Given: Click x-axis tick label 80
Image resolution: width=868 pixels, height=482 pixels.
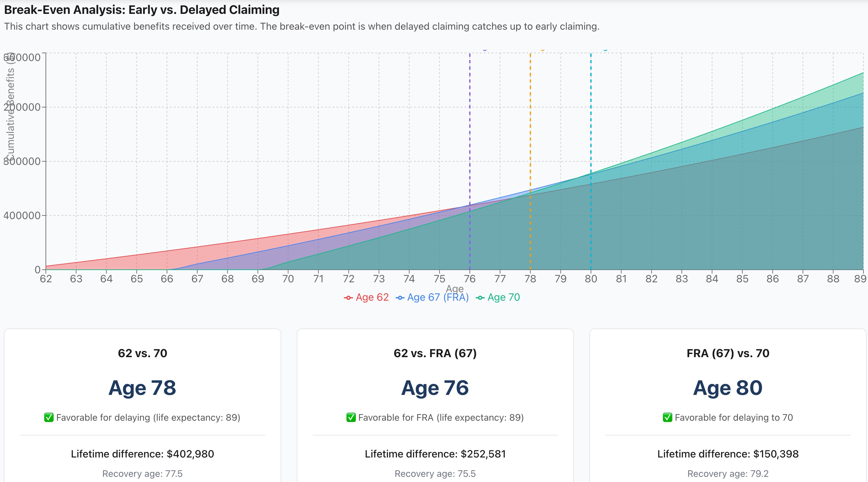Looking at the screenshot, I should pyautogui.click(x=591, y=279).
